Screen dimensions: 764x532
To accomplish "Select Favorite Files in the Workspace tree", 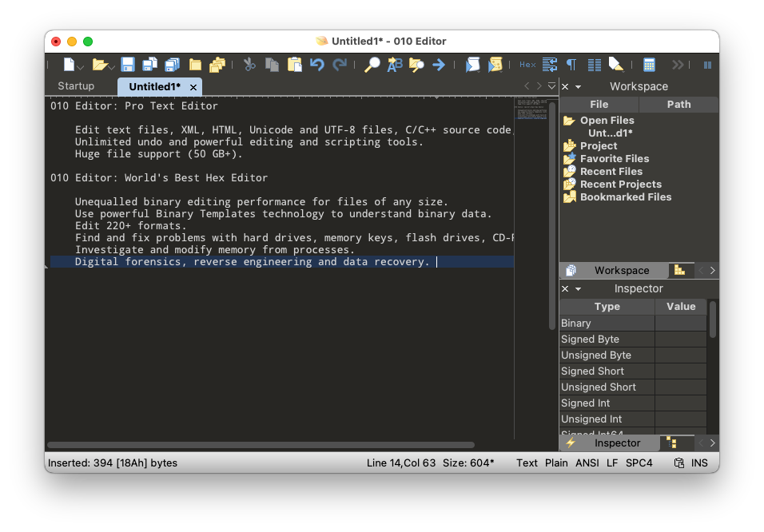I will 615,158.
